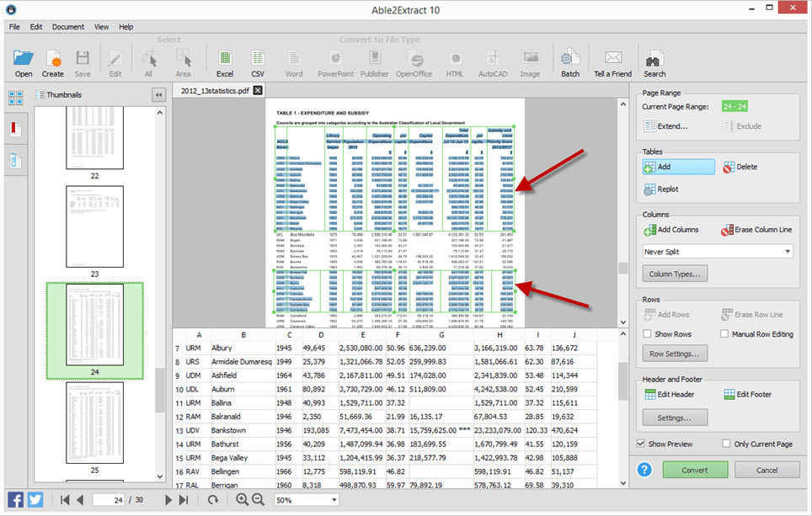The height and width of the screenshot is (516, 812).
Task: Go to the first page
Action: [x=65, y=500]
